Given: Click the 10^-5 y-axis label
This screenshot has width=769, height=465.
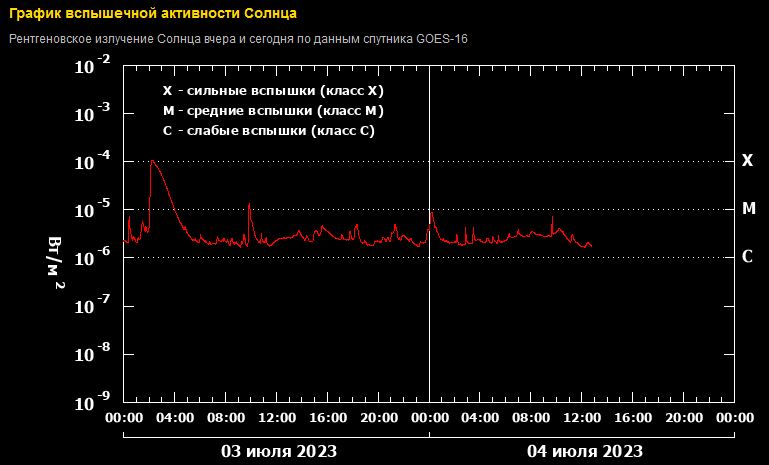Looking at the screenshot, I should (x=93, y=210).
